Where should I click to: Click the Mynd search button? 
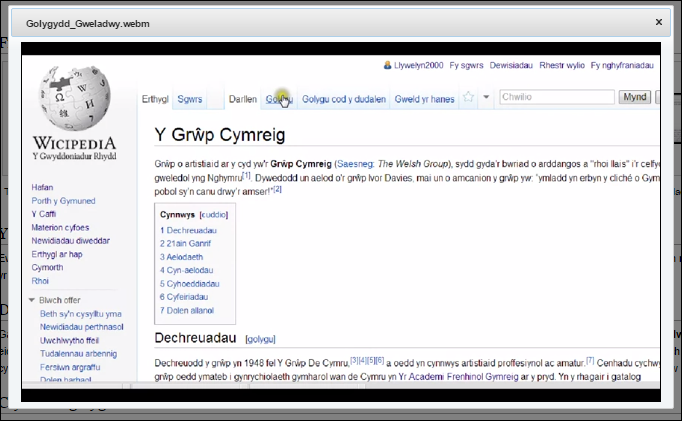point(635,97)
